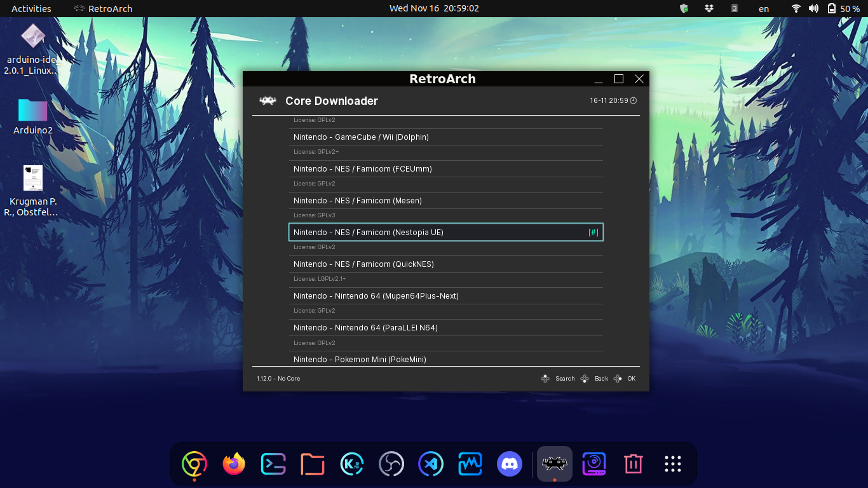Click the clock icon next to the timestamp
868x488 pixels.
click(x=633, y=100)
